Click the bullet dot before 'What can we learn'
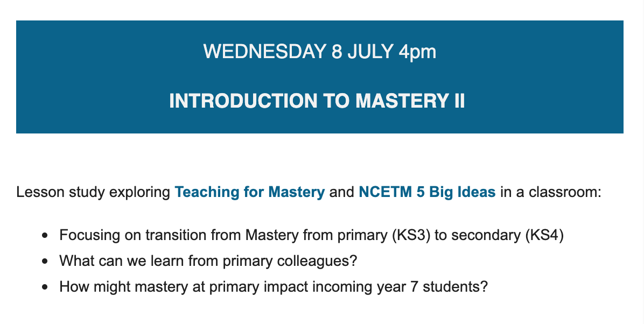644x324 pixels. [45, 261]
